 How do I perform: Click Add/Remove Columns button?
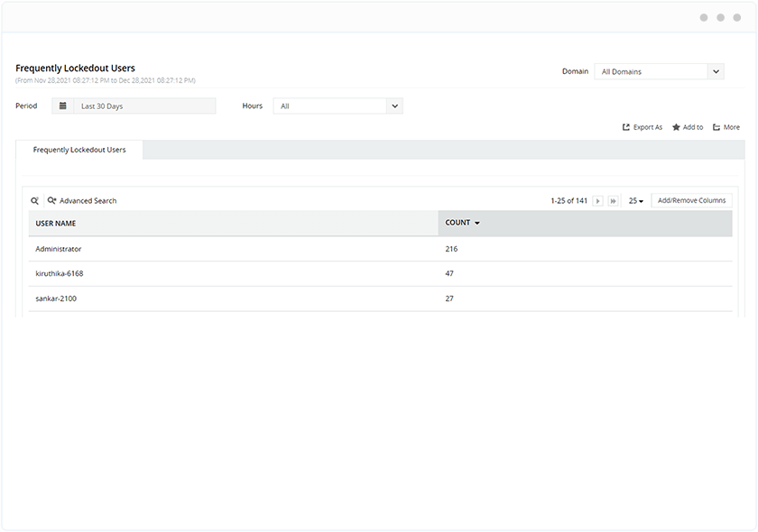pyautogui.click(x=691, y=200)
